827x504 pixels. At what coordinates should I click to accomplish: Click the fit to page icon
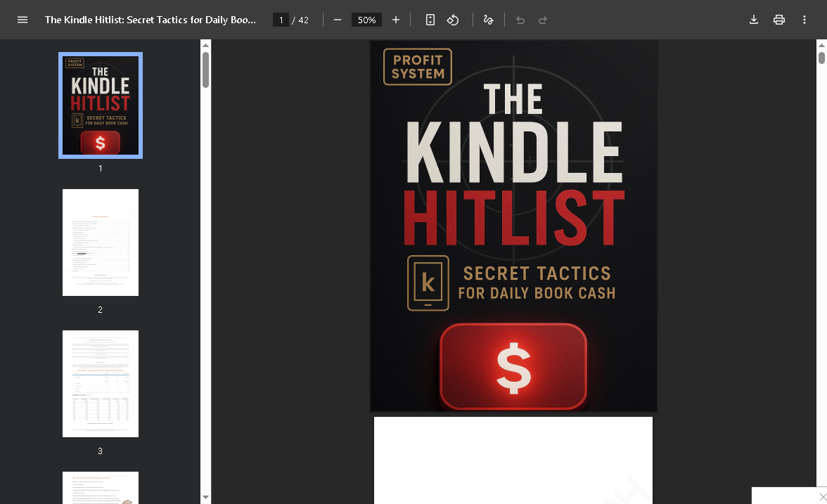(430, 20)
